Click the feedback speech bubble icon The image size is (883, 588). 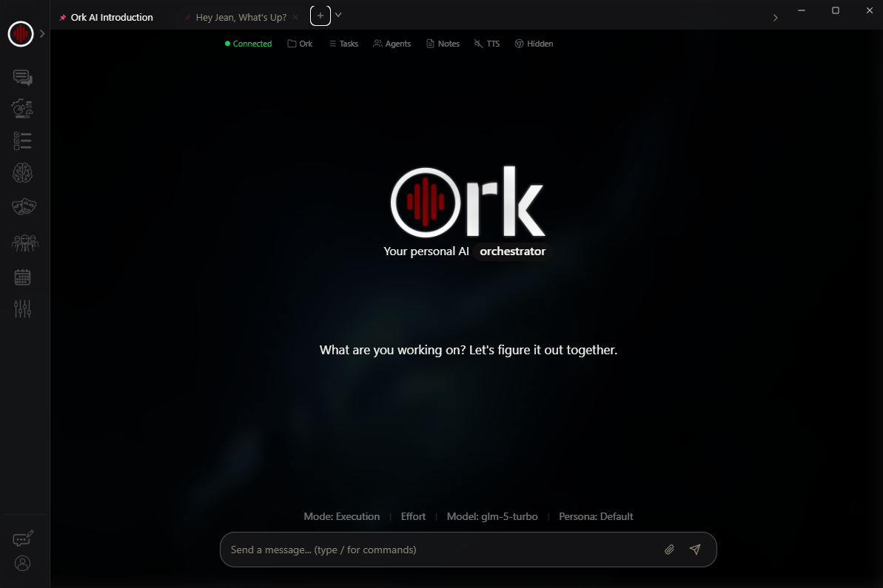23,538
